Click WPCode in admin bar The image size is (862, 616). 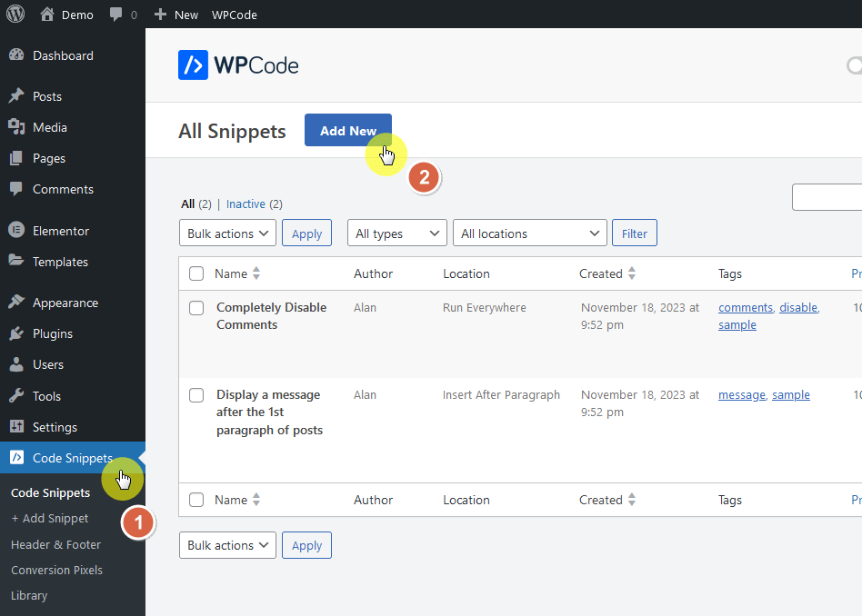235,15
